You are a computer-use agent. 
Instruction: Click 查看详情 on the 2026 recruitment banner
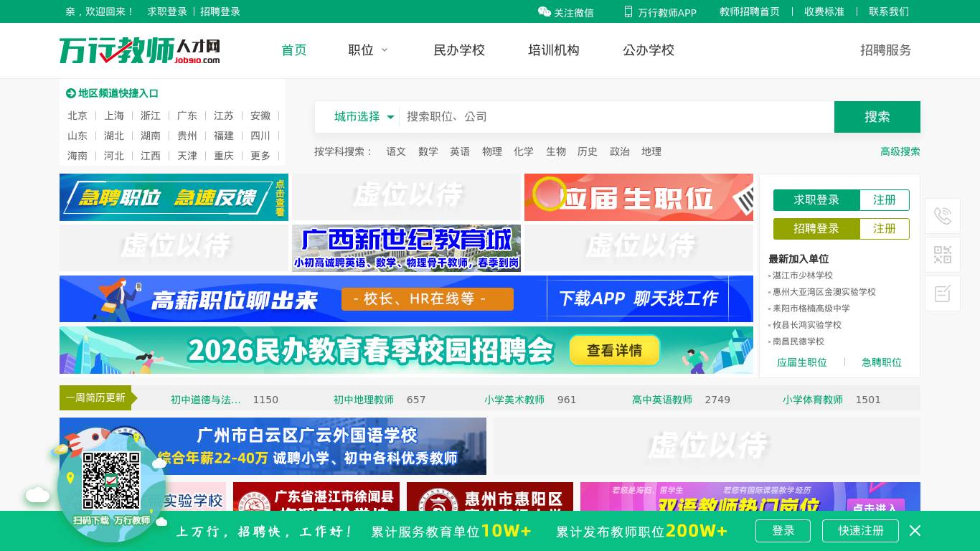tap(614, 350)
